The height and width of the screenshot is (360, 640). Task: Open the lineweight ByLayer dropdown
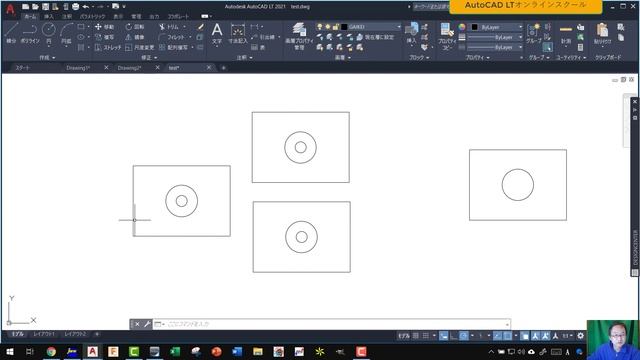(496, 37)
